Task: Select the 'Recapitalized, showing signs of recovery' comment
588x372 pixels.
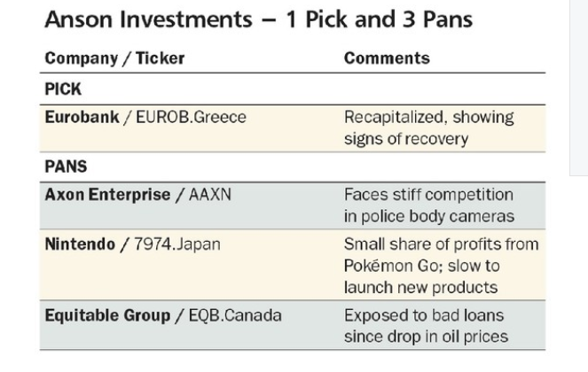Action: click(x=429, y=128)
